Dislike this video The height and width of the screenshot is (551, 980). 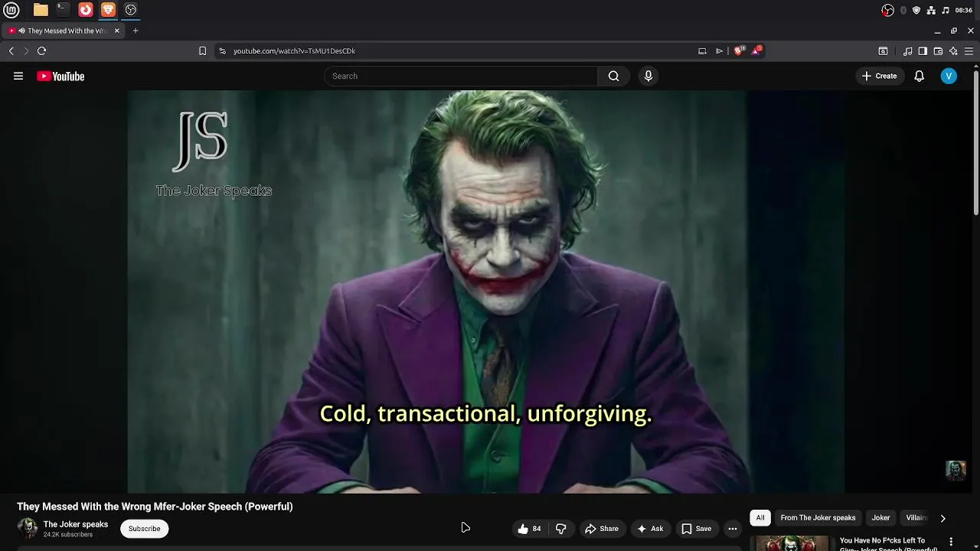[561, 529]
